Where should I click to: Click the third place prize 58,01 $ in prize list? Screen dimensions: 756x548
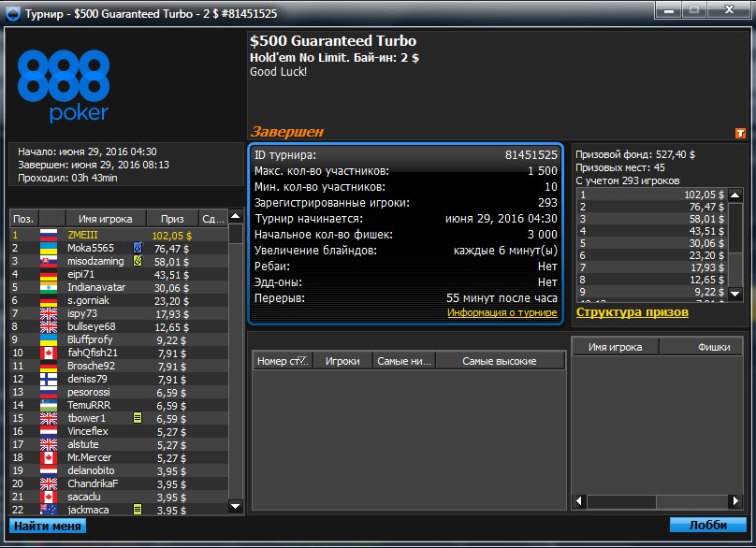[706, 219]
